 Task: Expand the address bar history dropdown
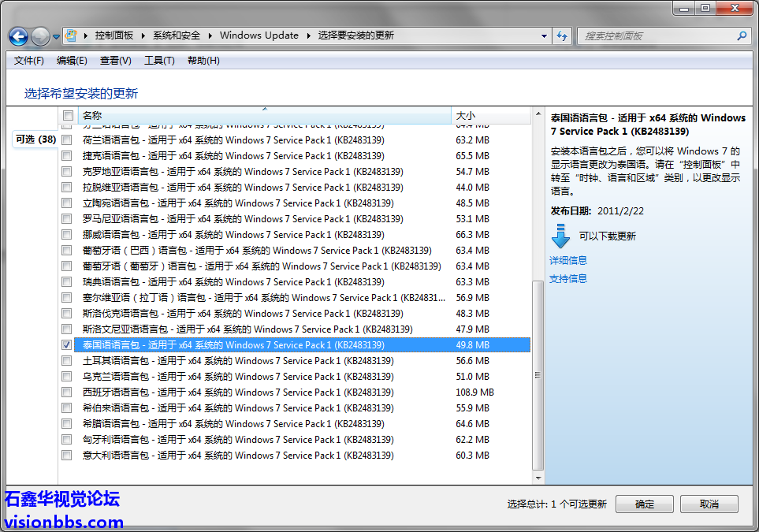545,35
